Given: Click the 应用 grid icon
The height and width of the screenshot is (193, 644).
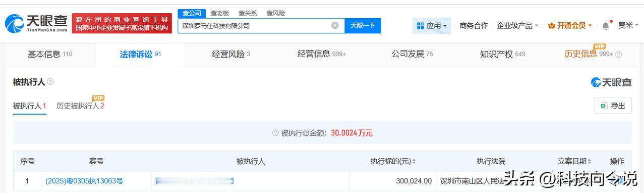Looking at the screenshot, I should tap(421, 25).
